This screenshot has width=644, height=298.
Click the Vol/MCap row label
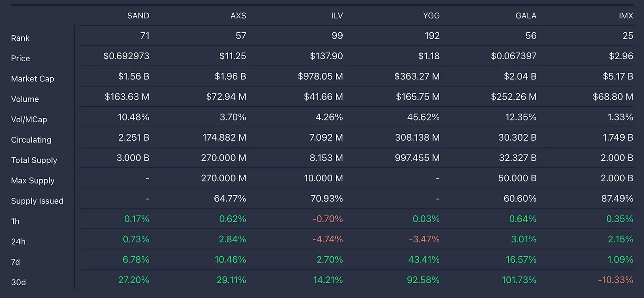coord(29,120)
